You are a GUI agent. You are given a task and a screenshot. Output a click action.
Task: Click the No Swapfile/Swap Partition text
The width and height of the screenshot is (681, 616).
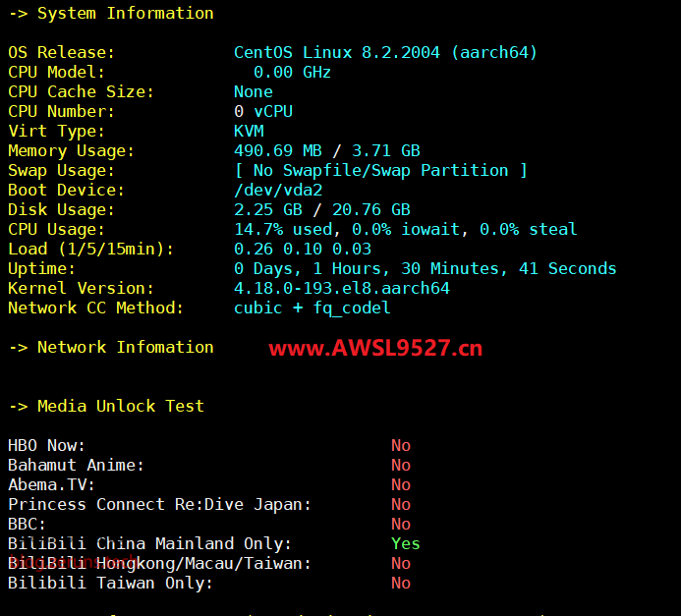coord(380,171)
